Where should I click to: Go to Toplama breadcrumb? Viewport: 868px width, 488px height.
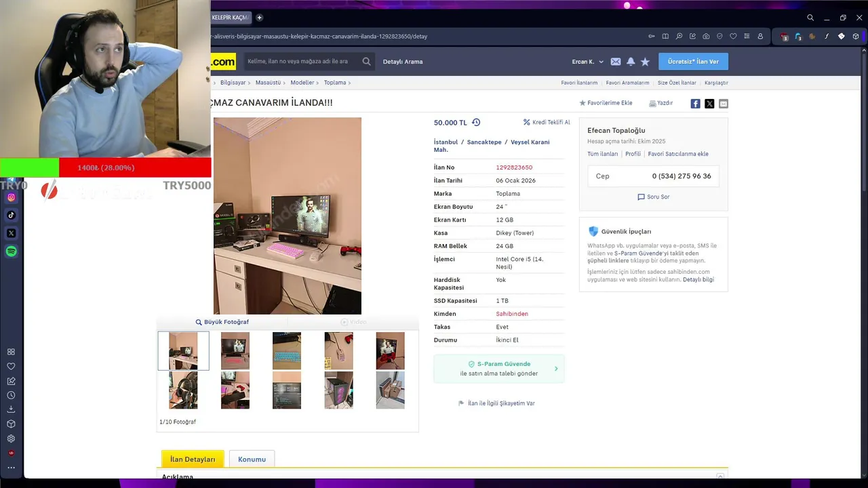(335, 83)
